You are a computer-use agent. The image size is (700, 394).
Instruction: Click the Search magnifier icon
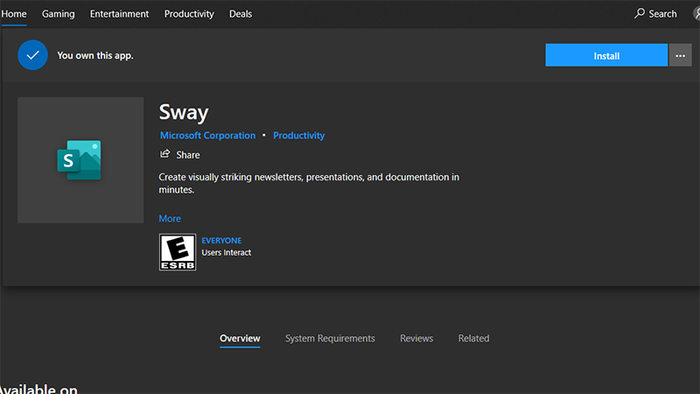click(639, 13)
